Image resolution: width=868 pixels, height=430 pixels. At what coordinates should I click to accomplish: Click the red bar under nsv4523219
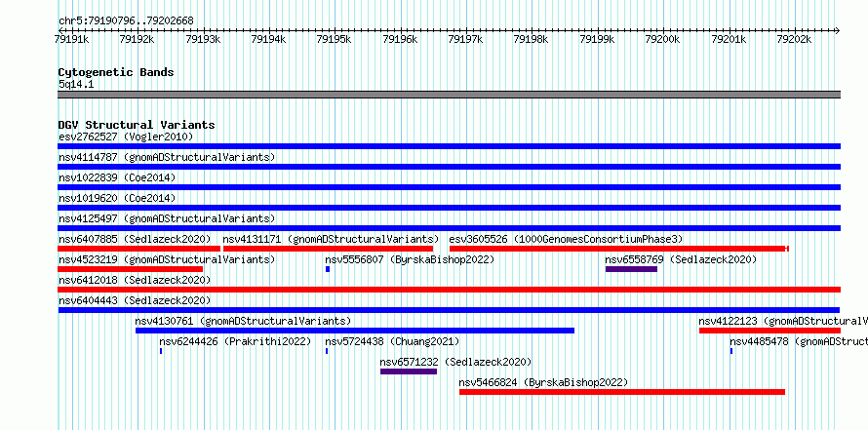(x=130, y=269)
